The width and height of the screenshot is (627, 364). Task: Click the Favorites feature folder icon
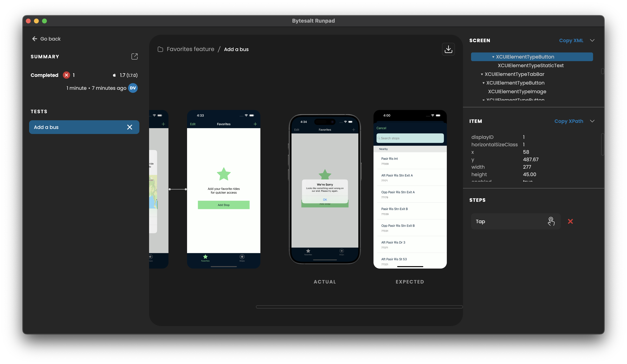point(160,49)
